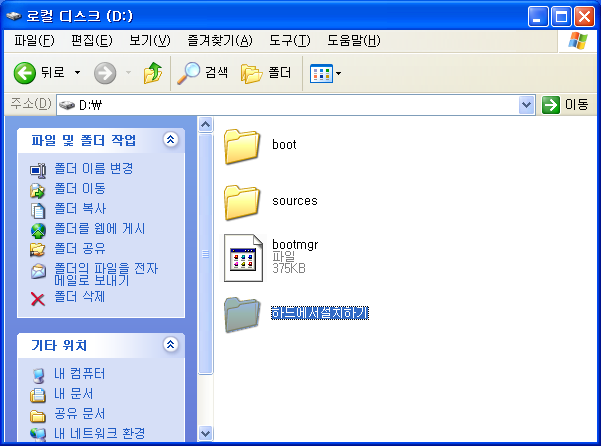Click the address bar field showing D:\

click(296, 105)
